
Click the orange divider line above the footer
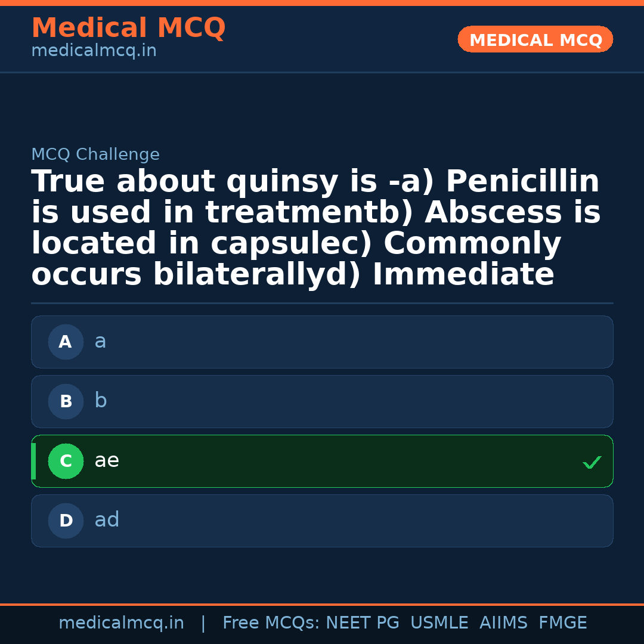pyautogui.click(x=322, y=604)
